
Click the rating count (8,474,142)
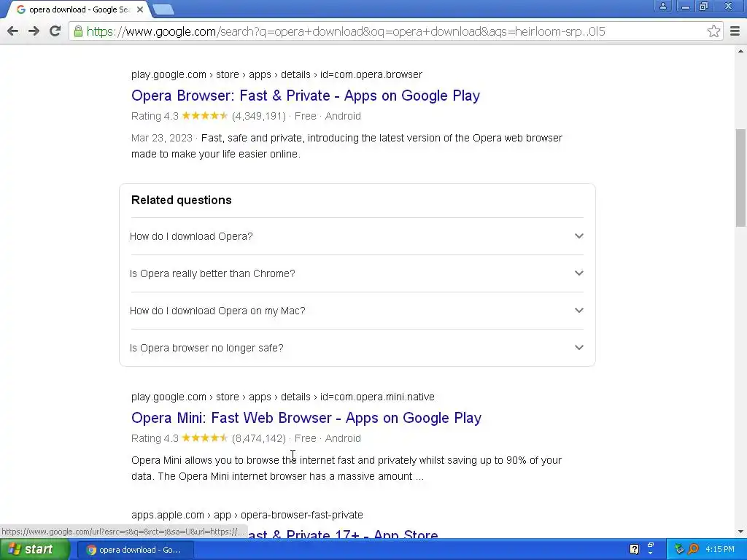(x=259, y=438)
